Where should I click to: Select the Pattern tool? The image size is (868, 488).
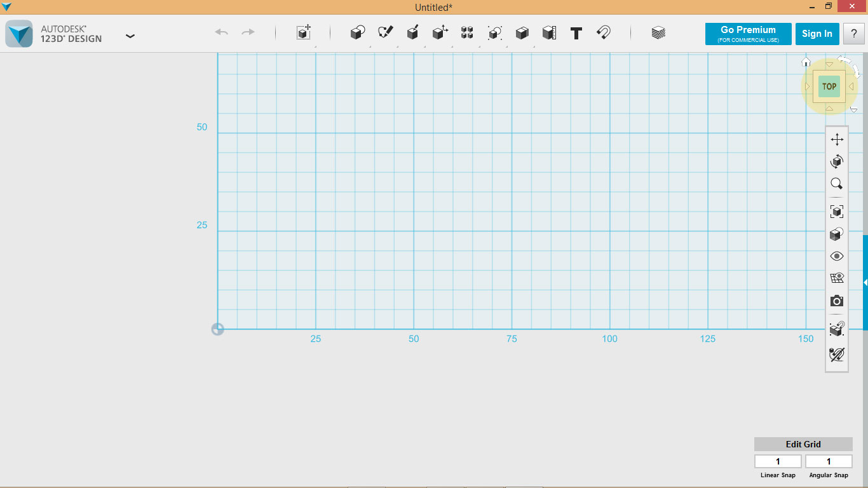[x=467, y=33]
